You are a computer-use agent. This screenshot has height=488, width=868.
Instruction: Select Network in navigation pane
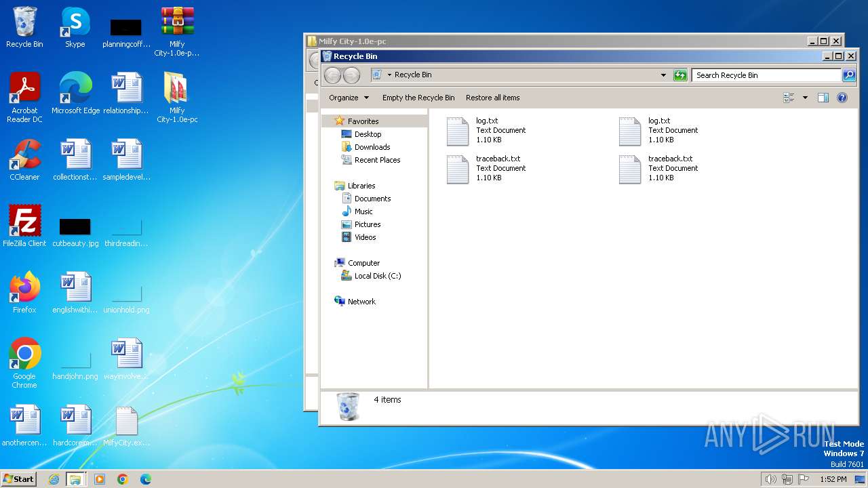point(361,302)
